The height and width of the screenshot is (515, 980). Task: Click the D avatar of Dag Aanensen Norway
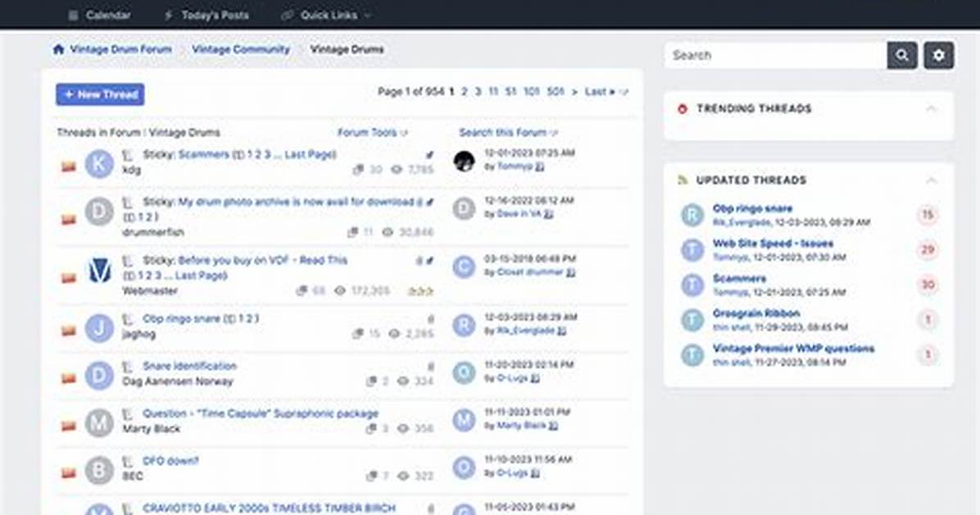click(99, 376)
